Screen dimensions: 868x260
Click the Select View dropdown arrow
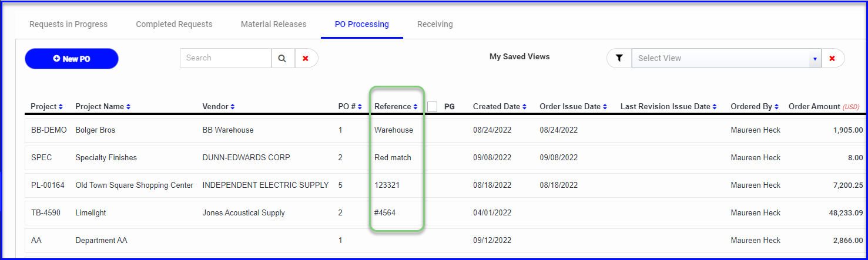(x=815, y=58)
